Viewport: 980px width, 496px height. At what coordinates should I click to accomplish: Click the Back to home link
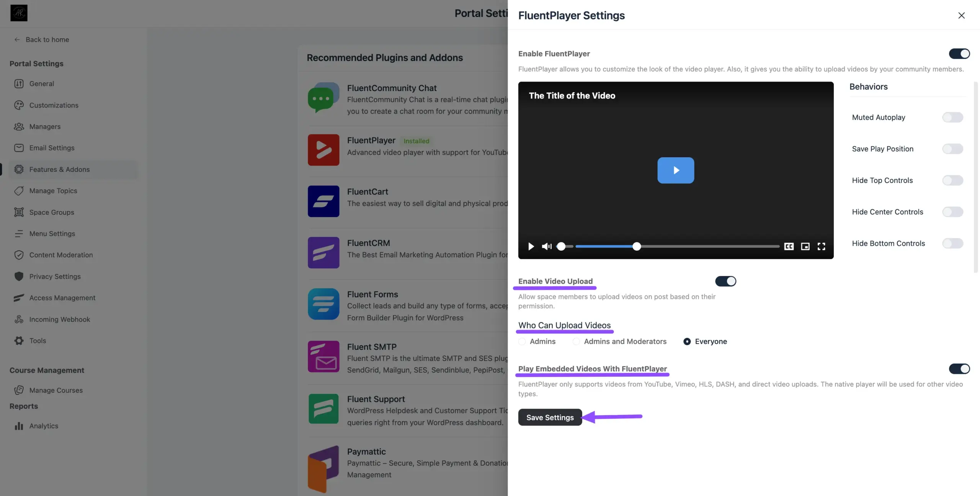[x=47, y=39]
